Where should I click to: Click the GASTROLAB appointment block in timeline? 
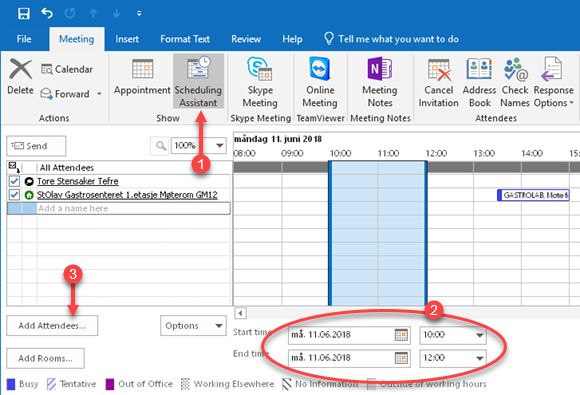click(533, 195)
